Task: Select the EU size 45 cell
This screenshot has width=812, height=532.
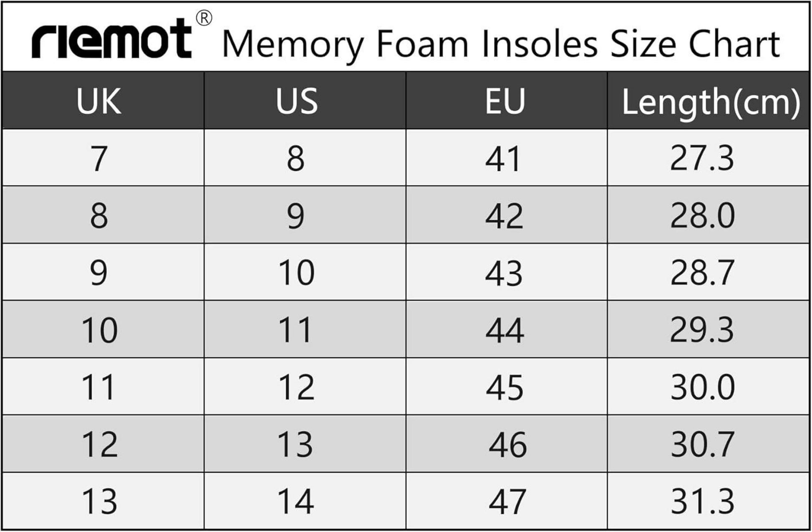Action: pos(504,388)
